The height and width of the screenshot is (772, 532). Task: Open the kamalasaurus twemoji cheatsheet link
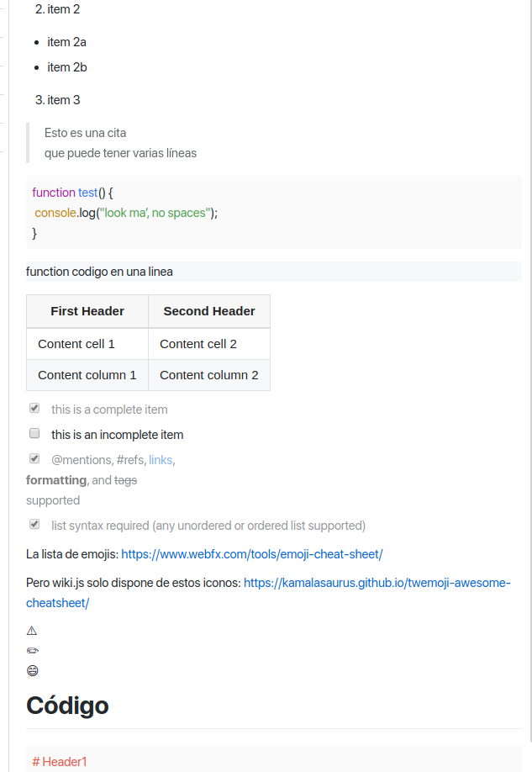377,583
